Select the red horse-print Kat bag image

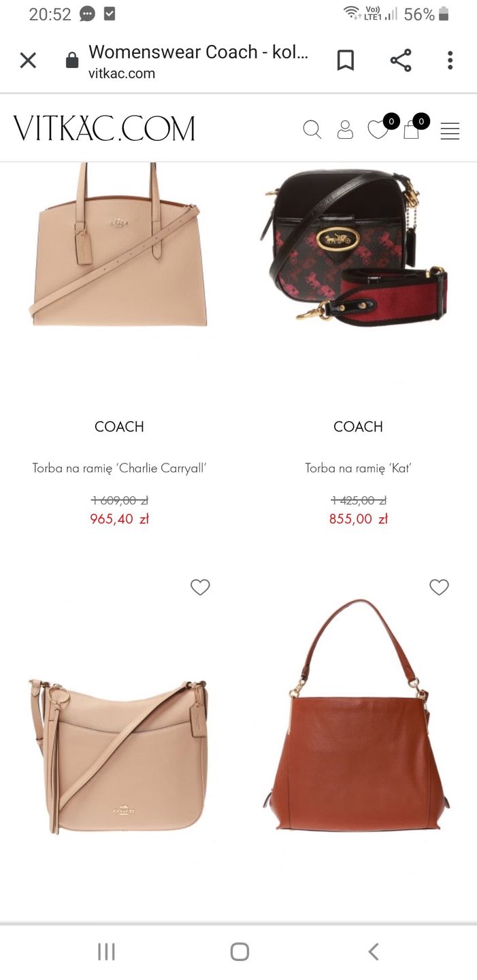click(355, 245)
